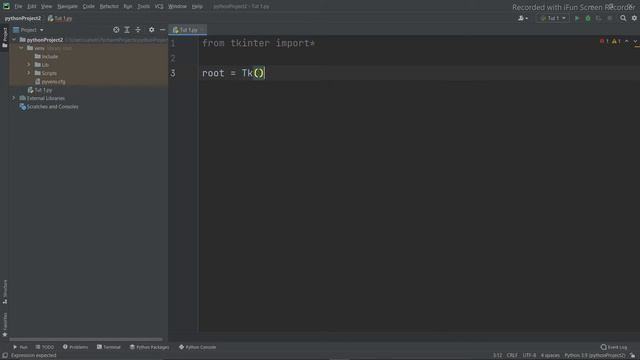This screenshot has width=640, height=360.
Task: Open the Run menu
Action: click(x=128, y=6)
